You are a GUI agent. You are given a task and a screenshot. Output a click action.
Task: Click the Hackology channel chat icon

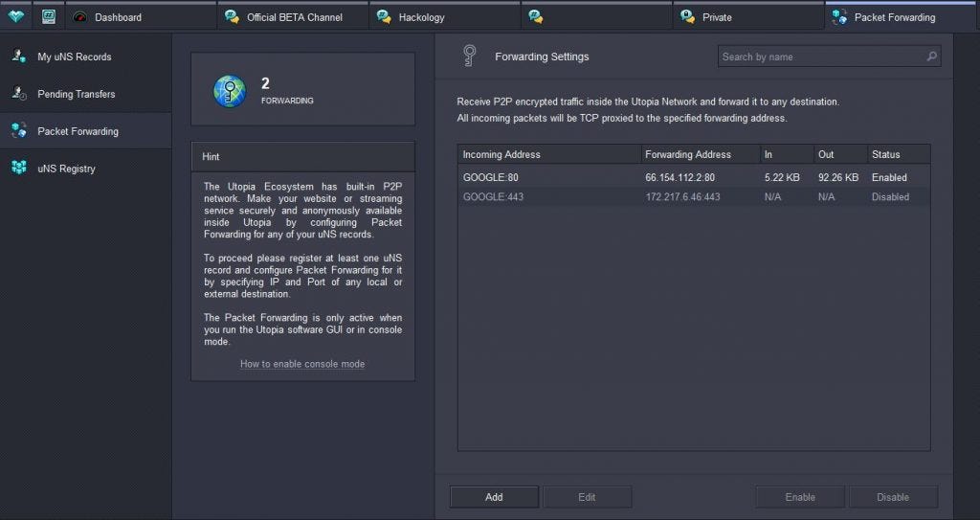click(x=384, y=17)
